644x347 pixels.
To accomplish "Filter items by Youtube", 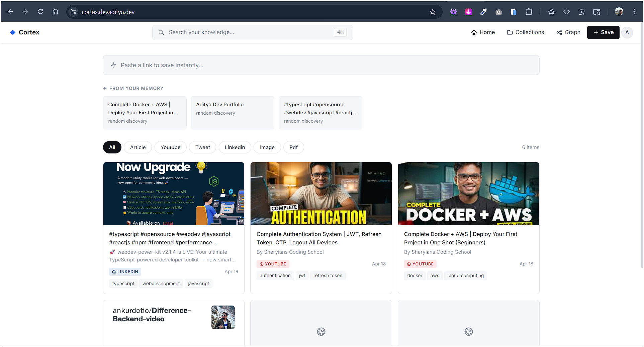I will 170,147.
